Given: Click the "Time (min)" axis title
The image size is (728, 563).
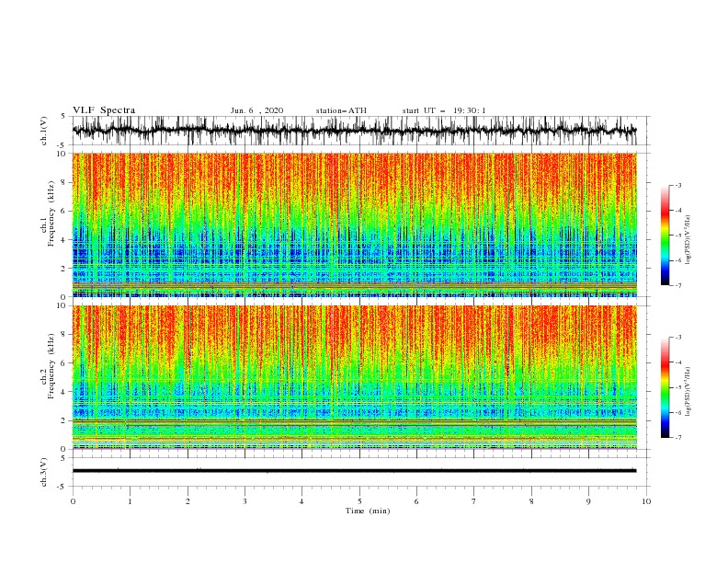Looking at the screenshot, I should point(368,511).
